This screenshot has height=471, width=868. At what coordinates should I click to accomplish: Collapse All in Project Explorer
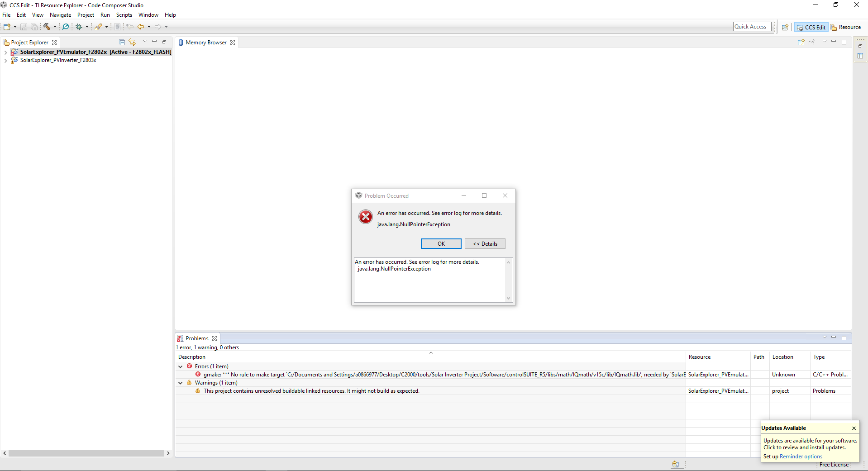[x=122, y=42]
